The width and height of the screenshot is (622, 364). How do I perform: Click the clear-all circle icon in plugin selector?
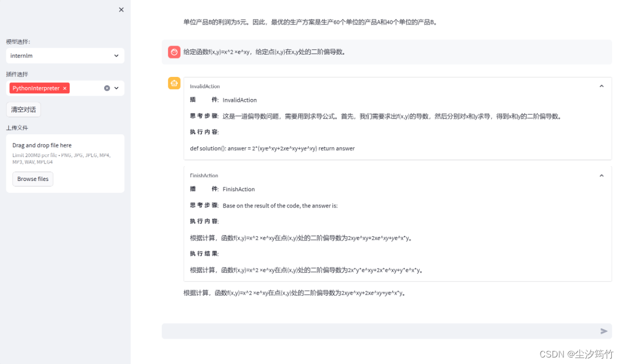tap(106, 88)
